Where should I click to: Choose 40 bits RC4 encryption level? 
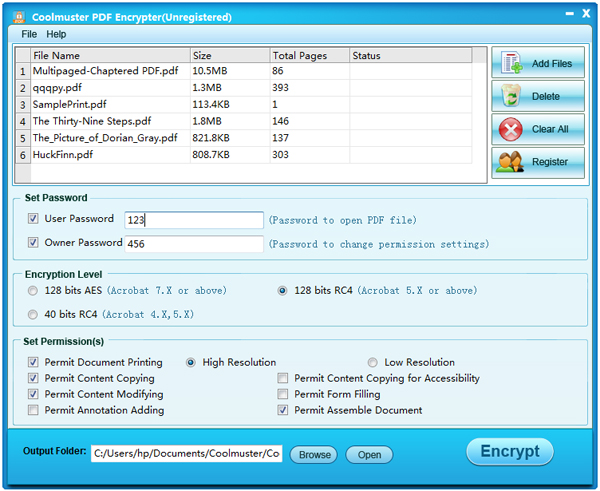(34, 314)
